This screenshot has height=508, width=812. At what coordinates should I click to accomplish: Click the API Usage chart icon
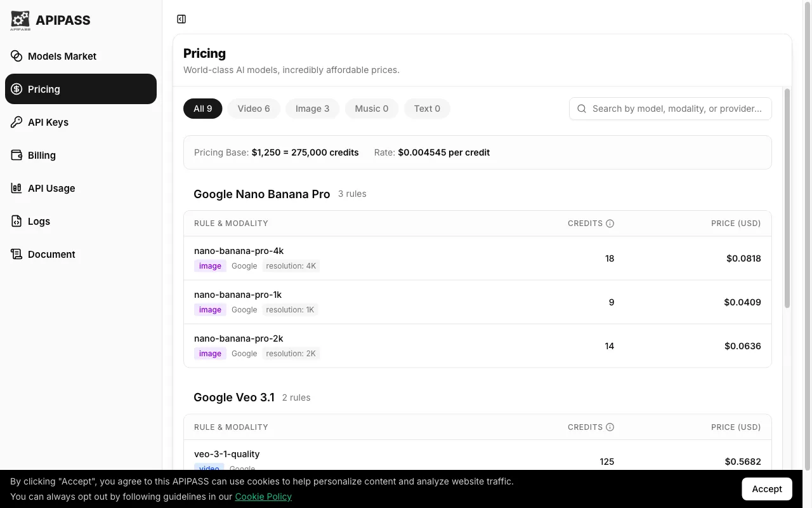click(16, 188)
